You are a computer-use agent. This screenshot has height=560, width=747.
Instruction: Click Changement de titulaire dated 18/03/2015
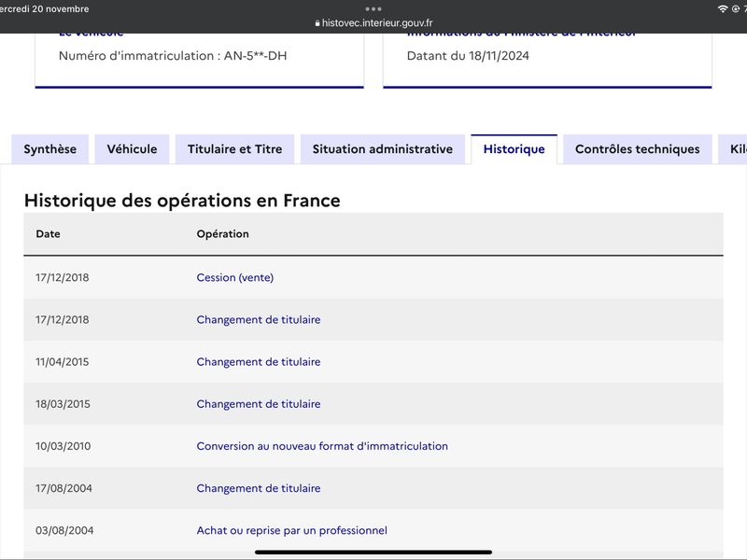(259, 404)
